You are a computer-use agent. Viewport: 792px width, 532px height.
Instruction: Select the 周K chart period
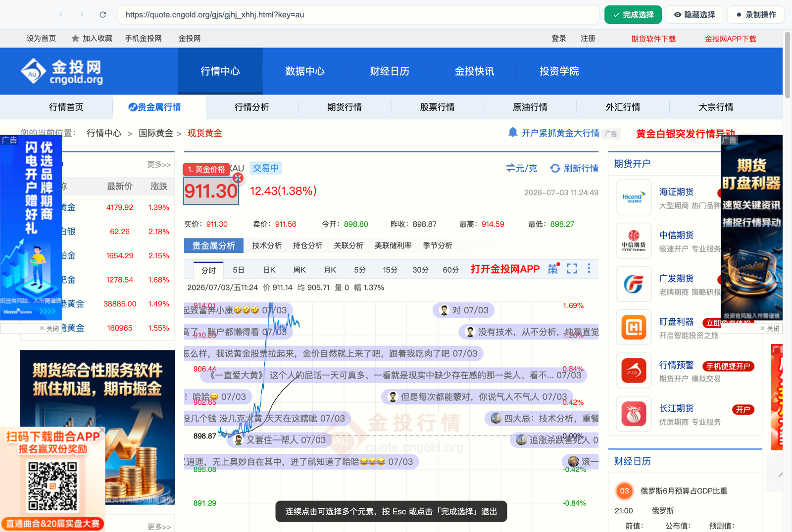point(299,270)
